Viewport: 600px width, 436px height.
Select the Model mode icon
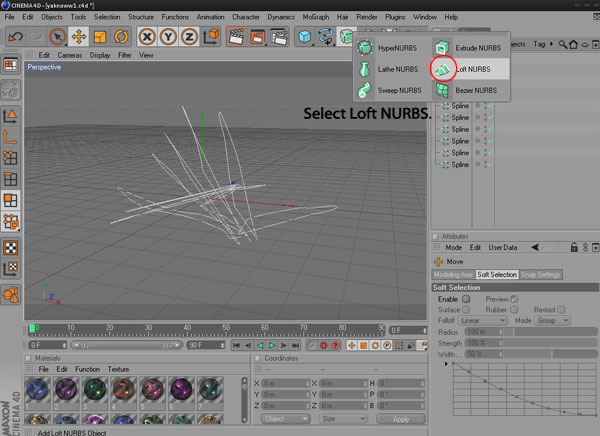point(11,116)
